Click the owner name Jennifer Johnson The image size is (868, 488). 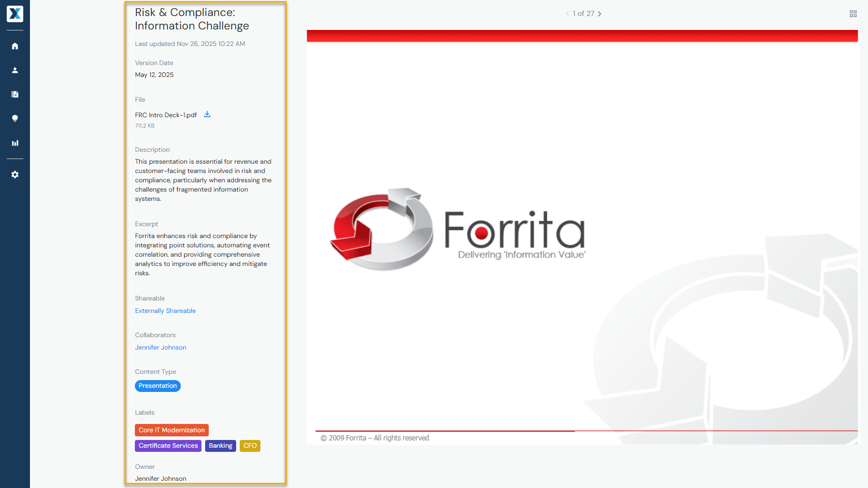161,479
